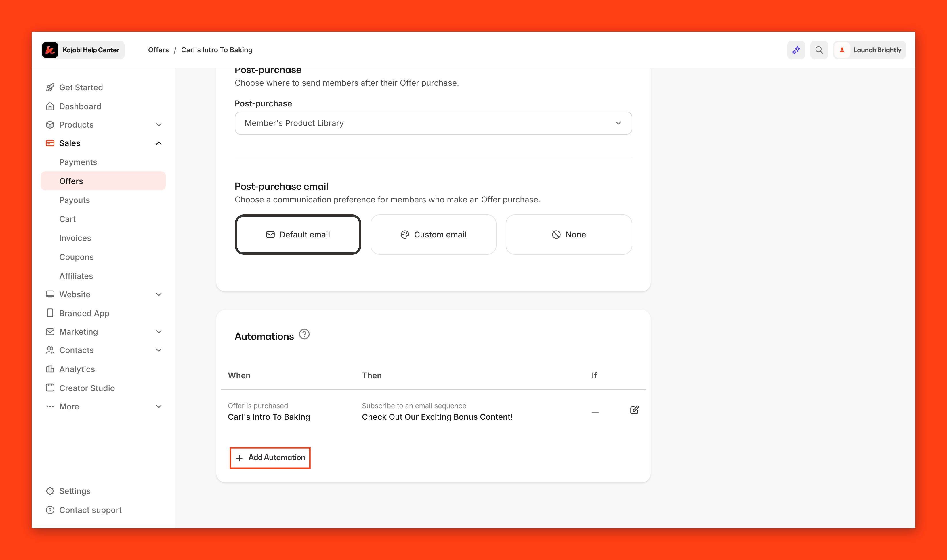Click the Products box icon

(x=50, y=125)
